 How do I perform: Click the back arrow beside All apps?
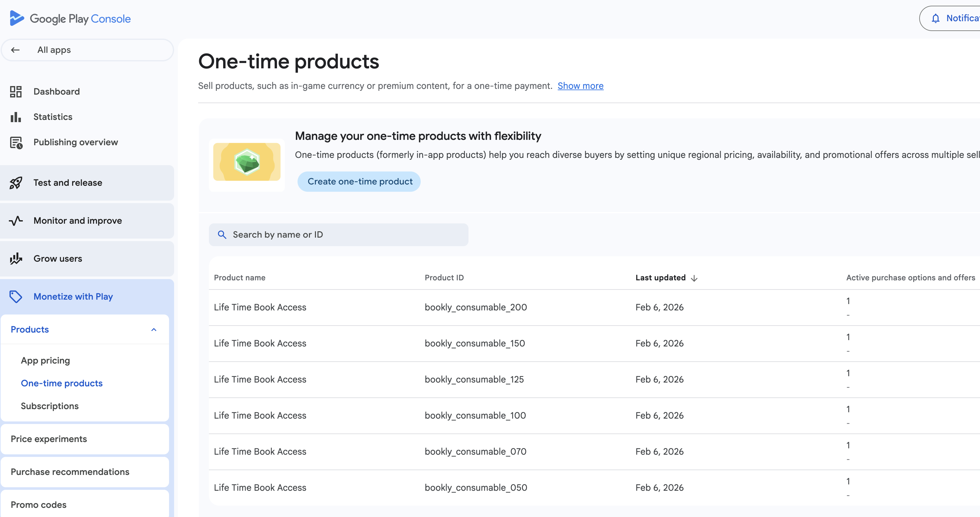[x=15, y=50]
